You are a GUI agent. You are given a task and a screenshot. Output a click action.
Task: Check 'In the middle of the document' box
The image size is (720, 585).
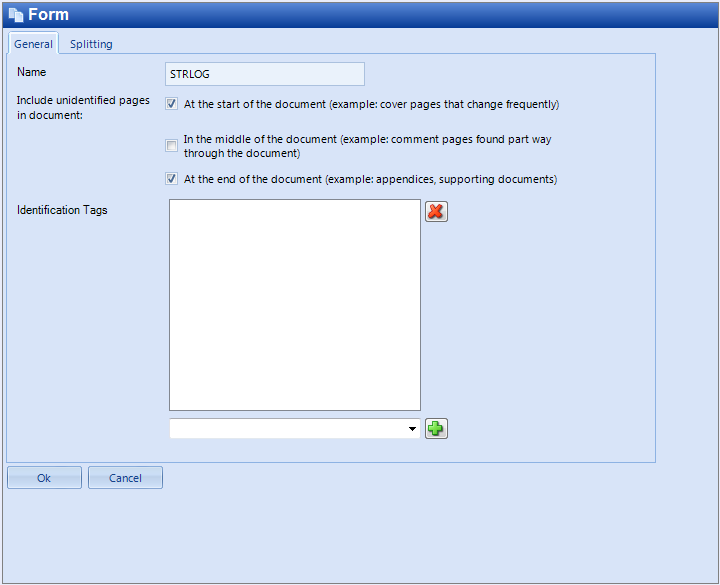[172, 146]
